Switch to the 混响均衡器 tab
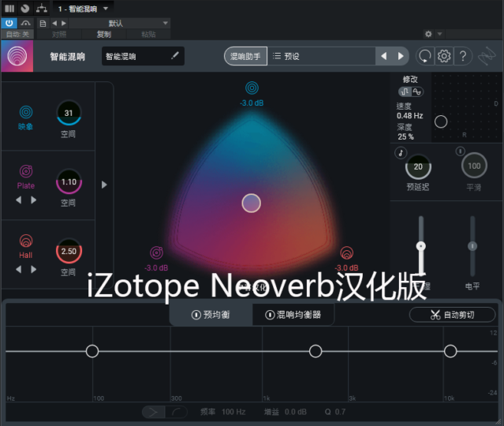The width and height of the screenshot is (504, 426). click(293, 315)
